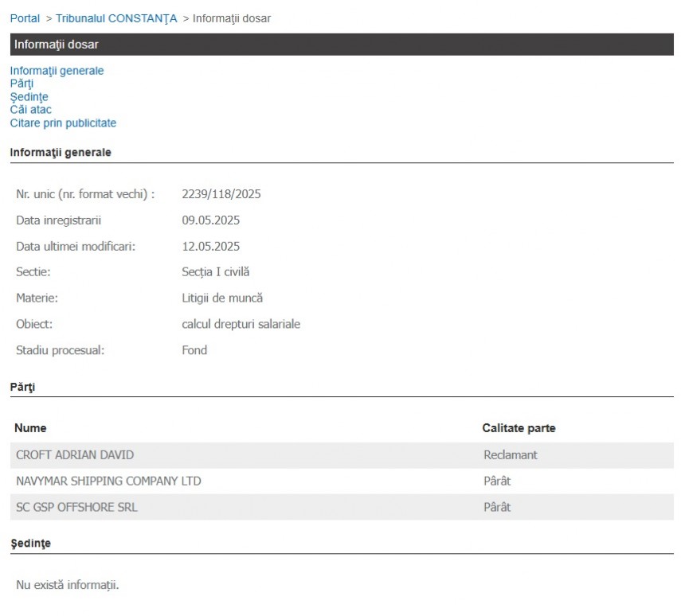Click the Data inregistrarii label
681x616 pixels.
pos(59,220)
